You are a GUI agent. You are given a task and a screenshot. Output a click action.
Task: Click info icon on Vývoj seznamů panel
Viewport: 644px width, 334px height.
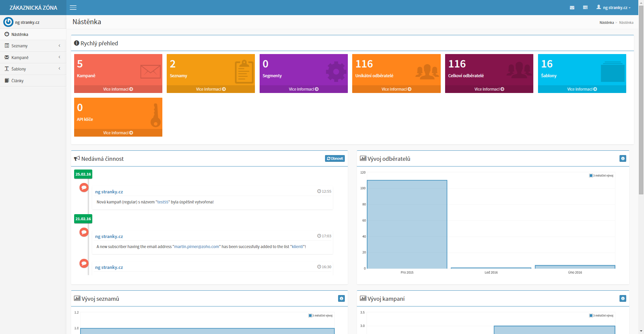(x=341, y=298)
